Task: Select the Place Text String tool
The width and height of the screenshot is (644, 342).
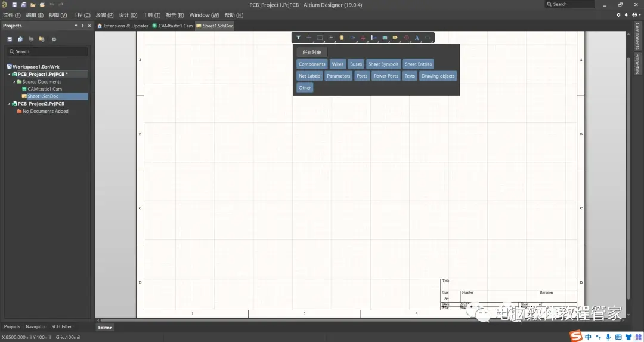Action: pos(417,38)
